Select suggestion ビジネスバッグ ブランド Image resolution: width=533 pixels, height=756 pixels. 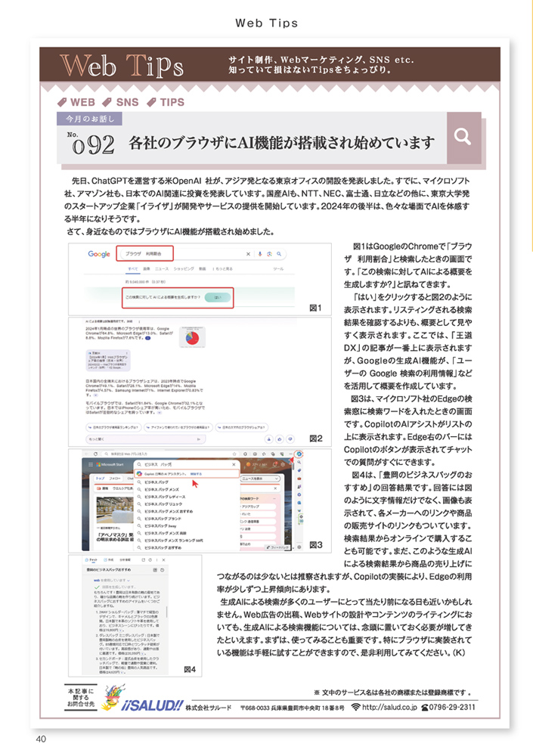click(x=163, y=519)
